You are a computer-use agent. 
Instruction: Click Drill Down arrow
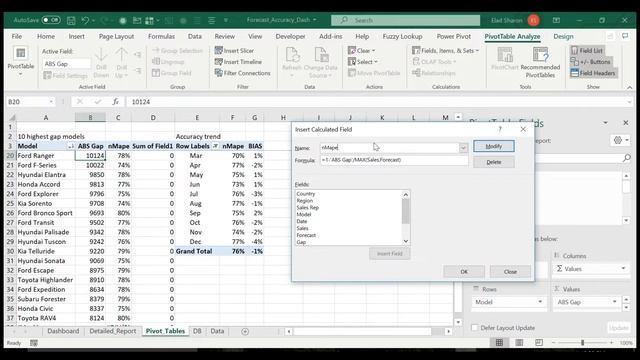(x=101, y=62)
